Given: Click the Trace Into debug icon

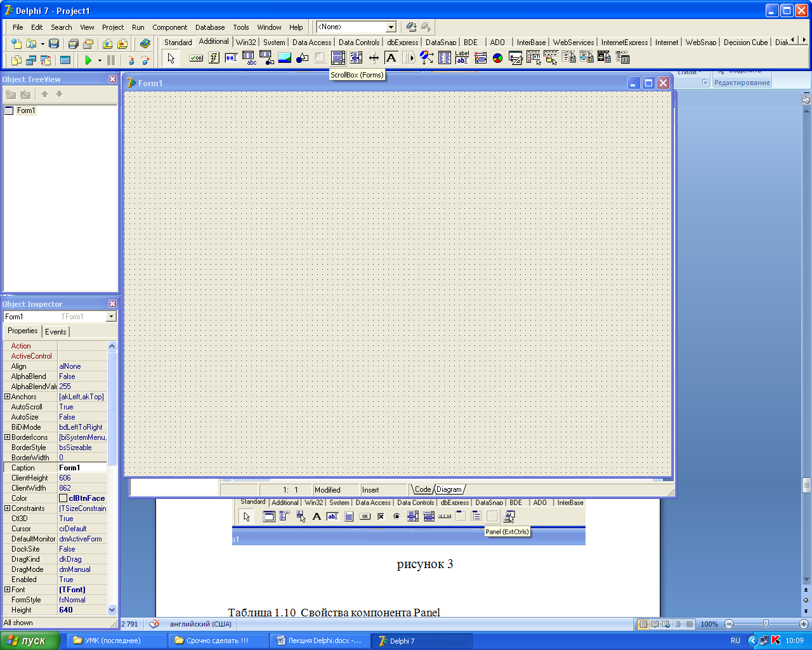Looking at the screenshot, I should pos(131,60).
